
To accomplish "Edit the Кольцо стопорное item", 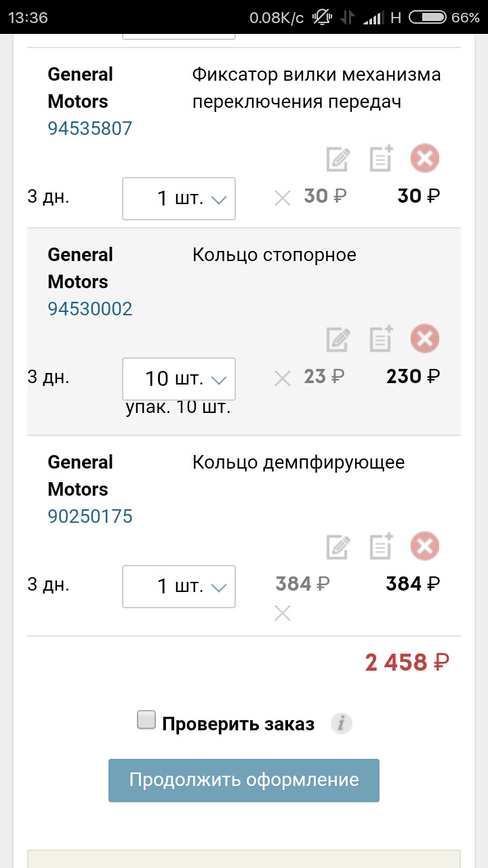I will [338, 339].
